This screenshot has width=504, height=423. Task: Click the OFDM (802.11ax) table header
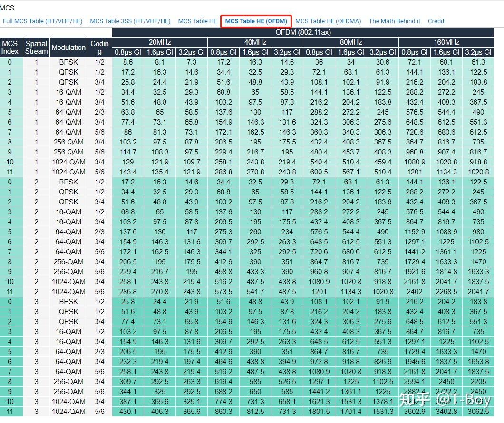[x=303, y=32]
